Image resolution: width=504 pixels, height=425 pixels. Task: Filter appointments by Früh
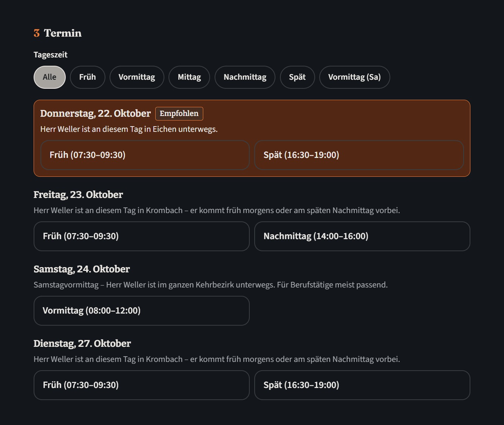coord(87,77)
